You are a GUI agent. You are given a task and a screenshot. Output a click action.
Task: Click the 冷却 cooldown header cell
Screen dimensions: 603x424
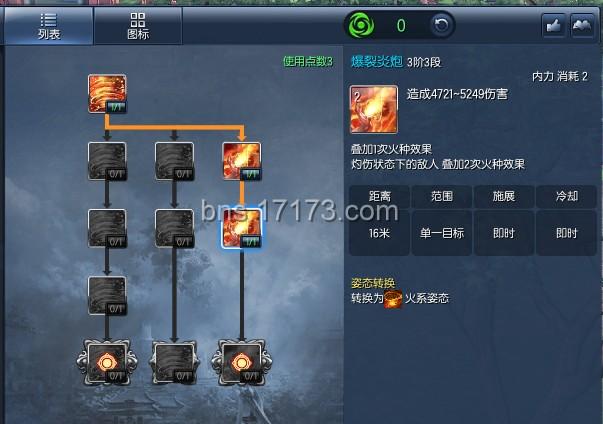tap(566, 196)
